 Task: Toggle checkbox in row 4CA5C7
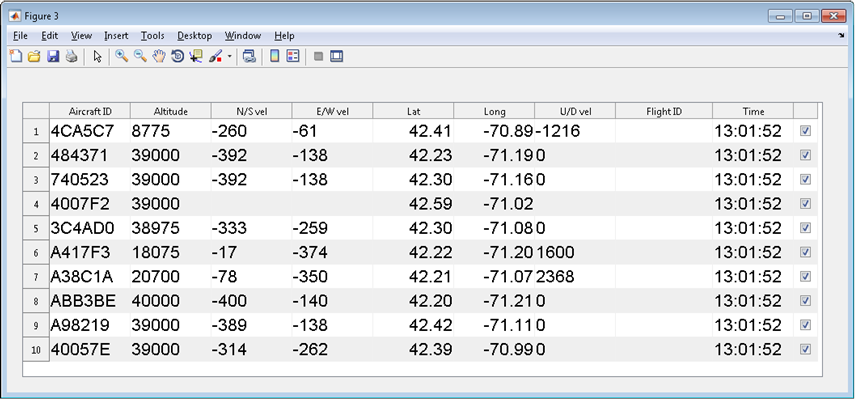[805, 131]
